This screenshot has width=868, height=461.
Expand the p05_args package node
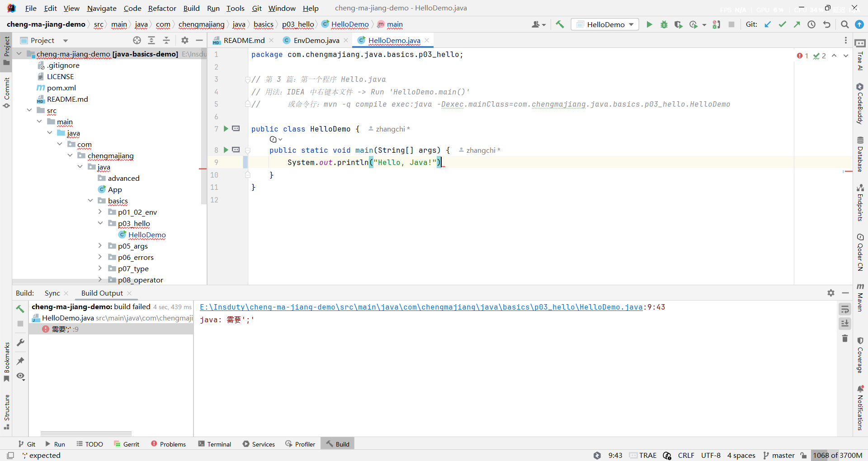(100, 246)
